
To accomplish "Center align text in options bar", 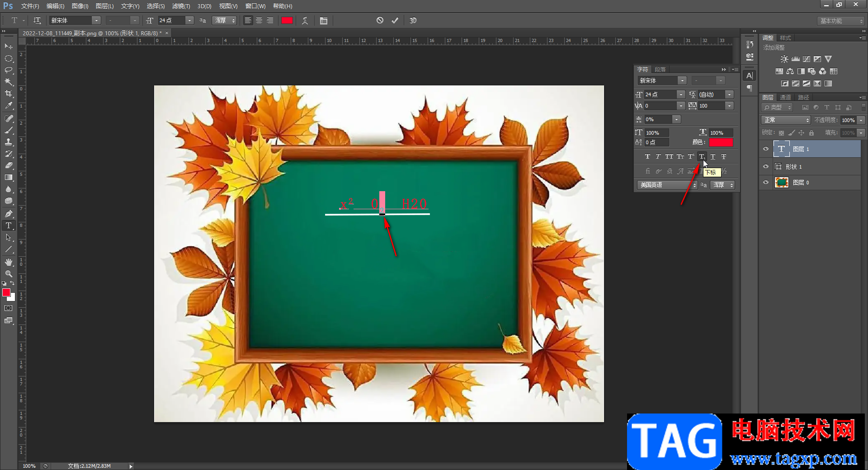I will [259, 20].
